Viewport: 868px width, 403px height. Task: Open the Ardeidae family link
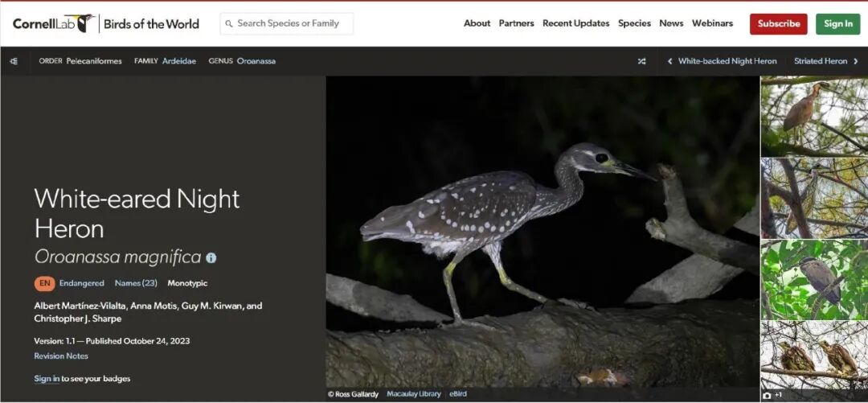click(178, 61)
